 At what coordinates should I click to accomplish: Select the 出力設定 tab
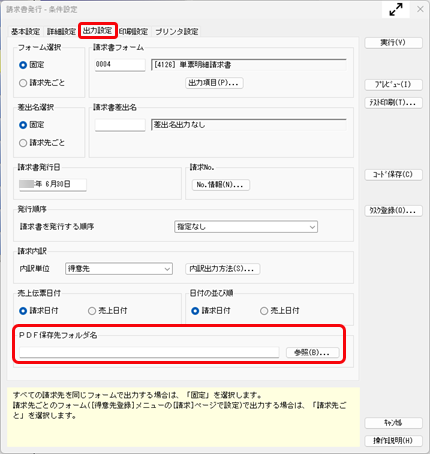click(x=97, y=31)
